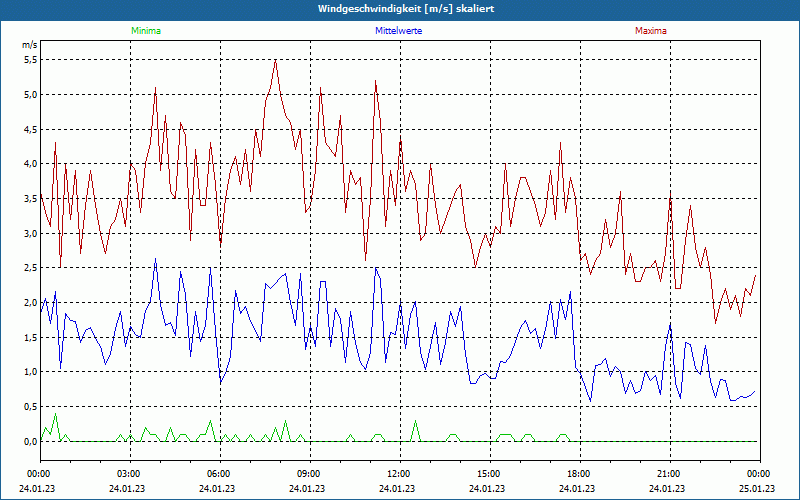This screenshot has width=800, height=500.
Task: Click the Mittelwerte legend label
Action: (x=398, y=31)
